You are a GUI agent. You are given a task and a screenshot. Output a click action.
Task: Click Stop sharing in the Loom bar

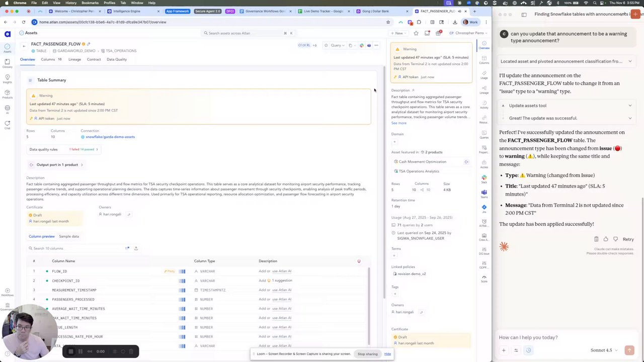click(367, 354)
